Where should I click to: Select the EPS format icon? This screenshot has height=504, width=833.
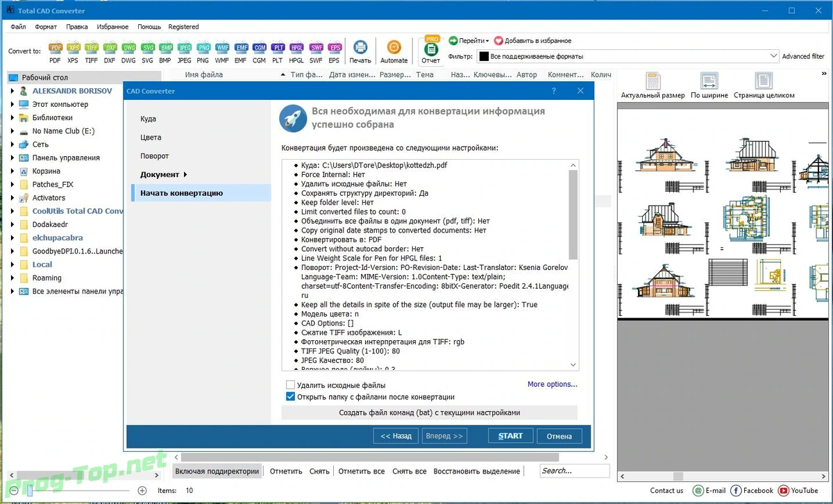[335, 52]
